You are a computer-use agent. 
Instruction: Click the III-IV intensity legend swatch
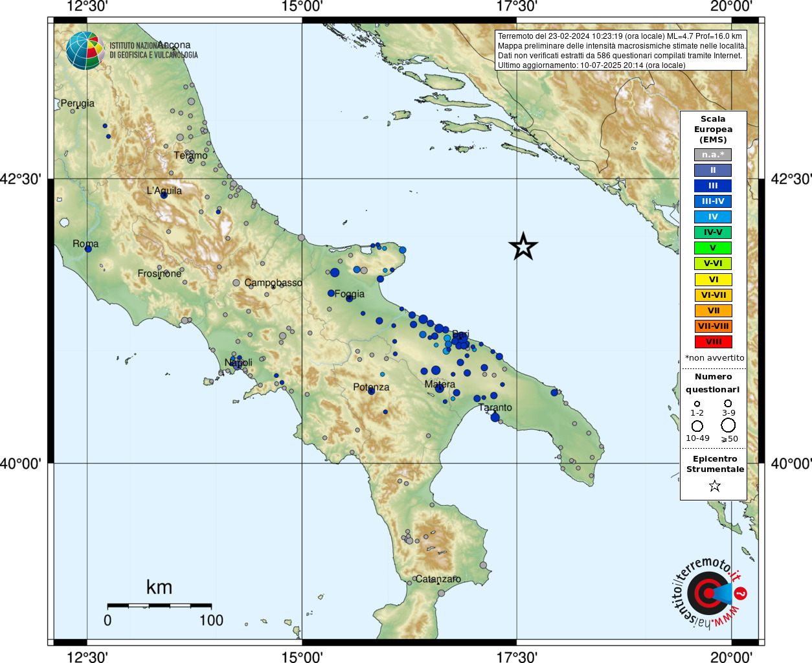click(x=713, y=201)
